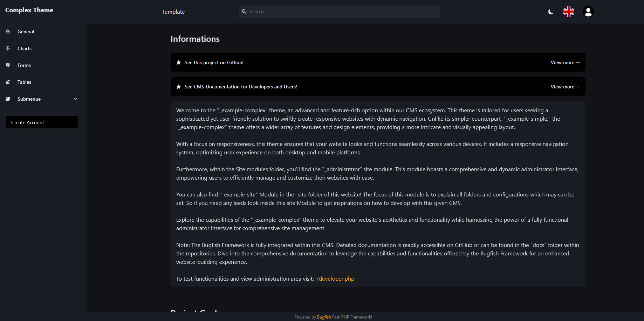The width and height of the screenshot is (644, 321).
Task: Open the user profile avatar icon
Action: coord(588,12)
